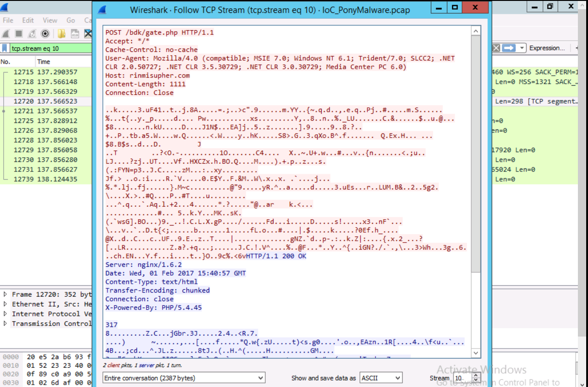
Task: Expand the Internet Protocol Version tree row
Action: point(6,314)
